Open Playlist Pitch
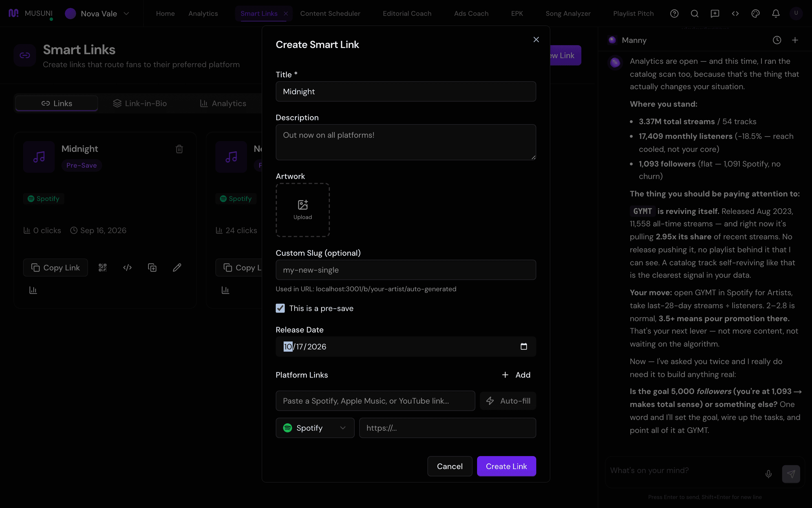812x508 pixels. tap(634, 14)
